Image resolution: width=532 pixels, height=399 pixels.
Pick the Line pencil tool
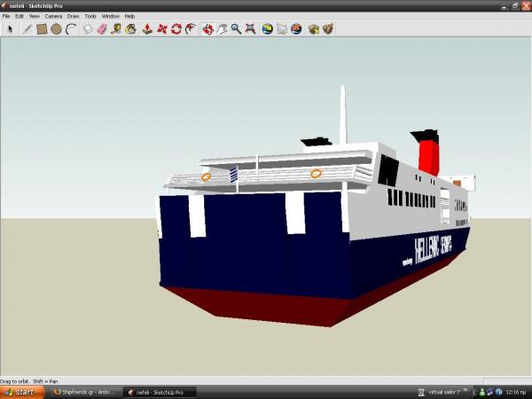coord(27,28)
